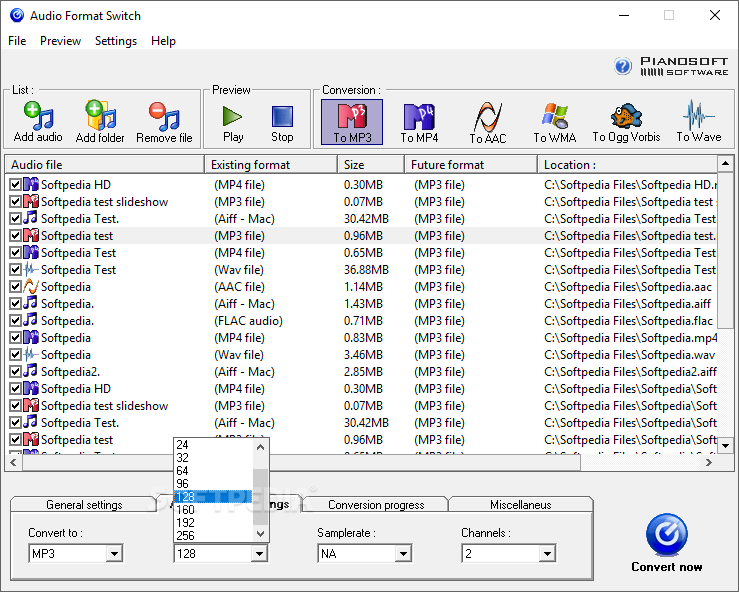The width and height of the screenshot is (739, 592).
Task: Toggle checkbox for Softpedia. FLAC audio
Action: [x=15, y=321]
